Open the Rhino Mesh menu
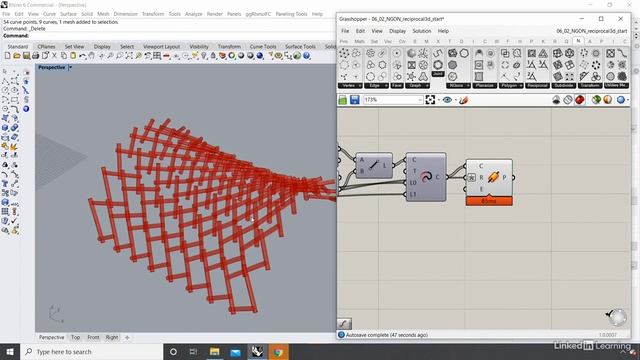 tap(103, 14)
